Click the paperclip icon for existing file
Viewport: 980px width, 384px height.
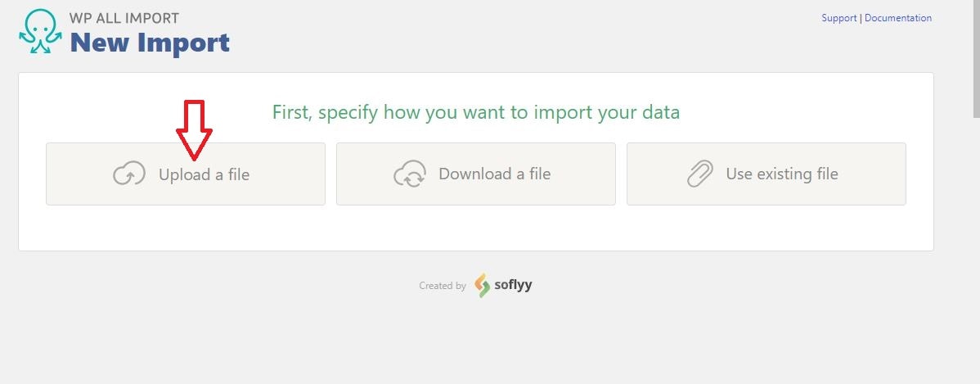pyautogui.click(x=700, y=174)
